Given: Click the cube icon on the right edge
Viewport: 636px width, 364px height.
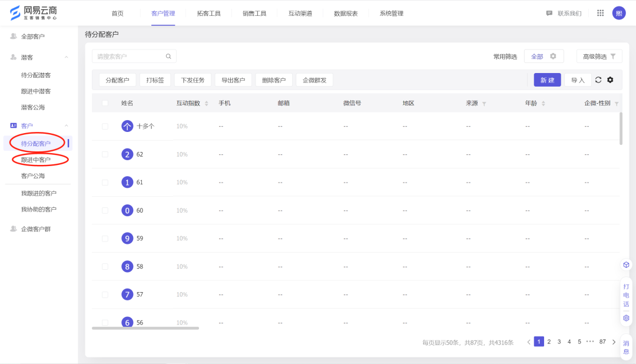Looking at the screenshot, I should [x=626, y=264].
